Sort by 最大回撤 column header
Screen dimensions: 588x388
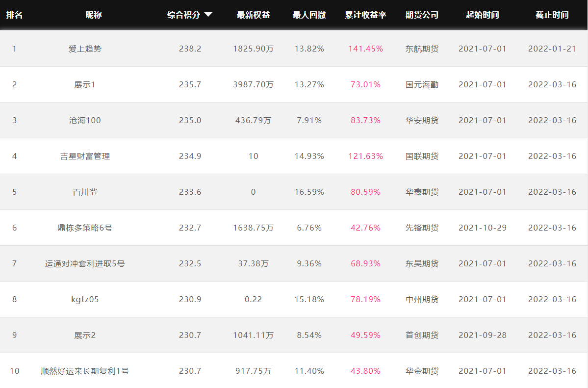coord(309,15)
